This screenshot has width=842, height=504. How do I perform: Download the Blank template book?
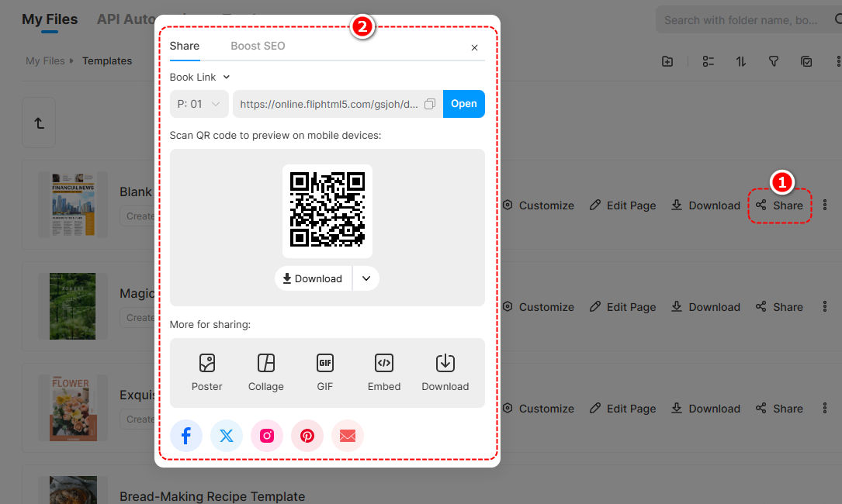tap(705, 205)
